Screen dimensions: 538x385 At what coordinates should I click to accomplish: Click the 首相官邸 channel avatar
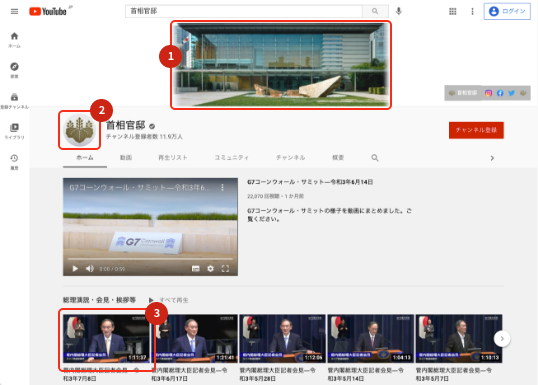coord(80,130)
